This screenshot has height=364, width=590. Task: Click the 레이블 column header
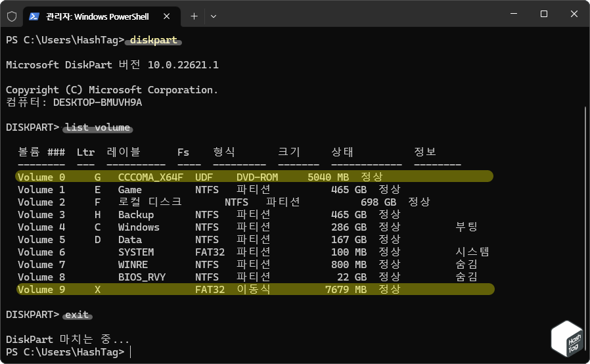click(x=124, y=152)
